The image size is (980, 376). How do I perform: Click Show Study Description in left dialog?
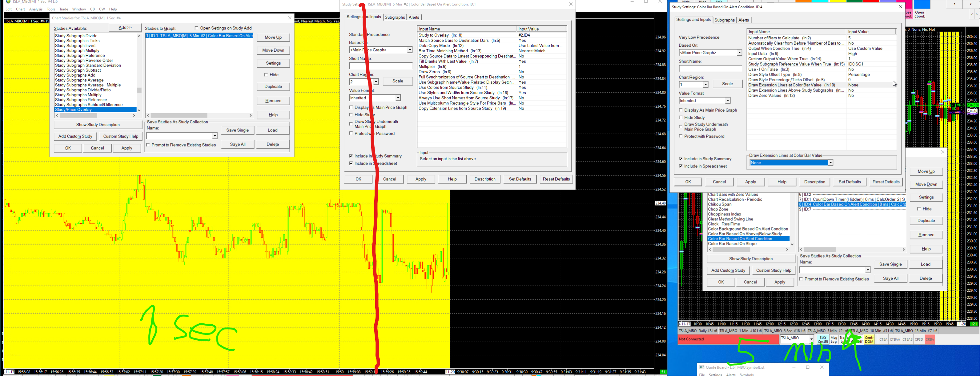click(98, 125)
